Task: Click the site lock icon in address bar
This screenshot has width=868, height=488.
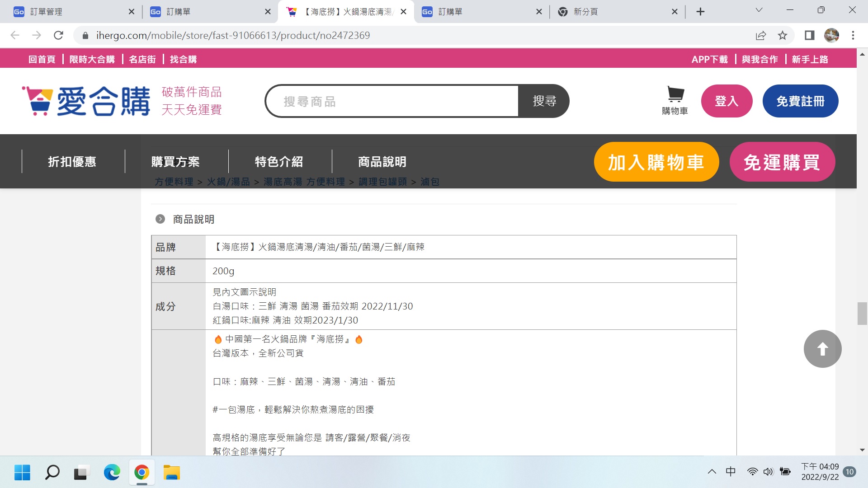Action: pyautogui.click(x=85, y=35)
